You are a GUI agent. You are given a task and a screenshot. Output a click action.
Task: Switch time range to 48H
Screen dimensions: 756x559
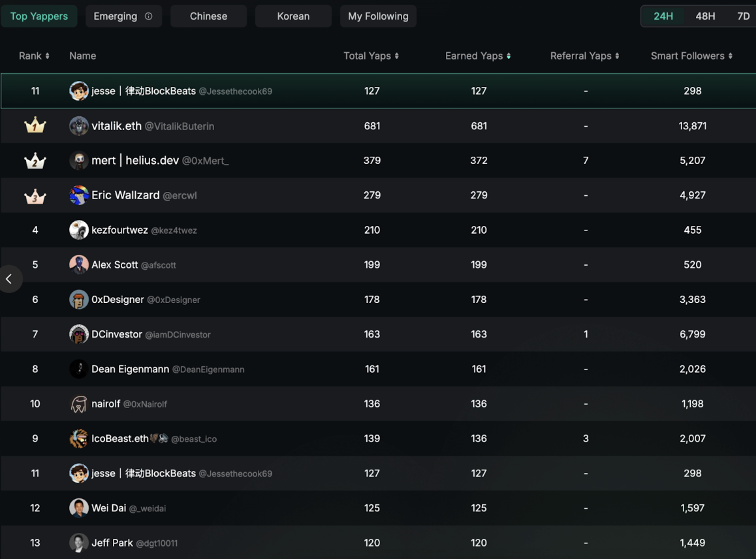[705, 16]
